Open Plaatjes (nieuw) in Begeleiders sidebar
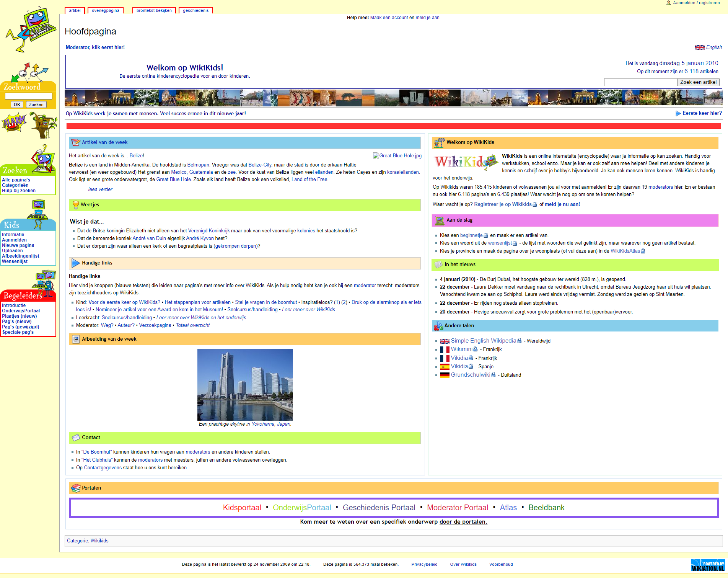 (20, 316)
